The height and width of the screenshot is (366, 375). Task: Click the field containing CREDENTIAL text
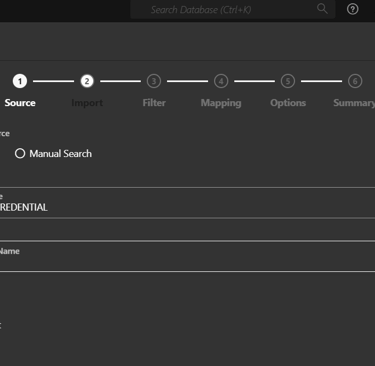click(x=187, y=203)
